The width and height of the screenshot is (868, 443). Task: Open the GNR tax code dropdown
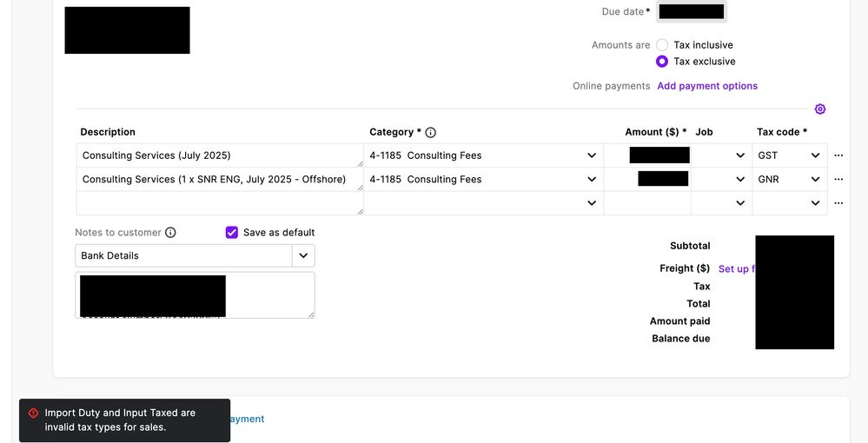tap(815, 180)
